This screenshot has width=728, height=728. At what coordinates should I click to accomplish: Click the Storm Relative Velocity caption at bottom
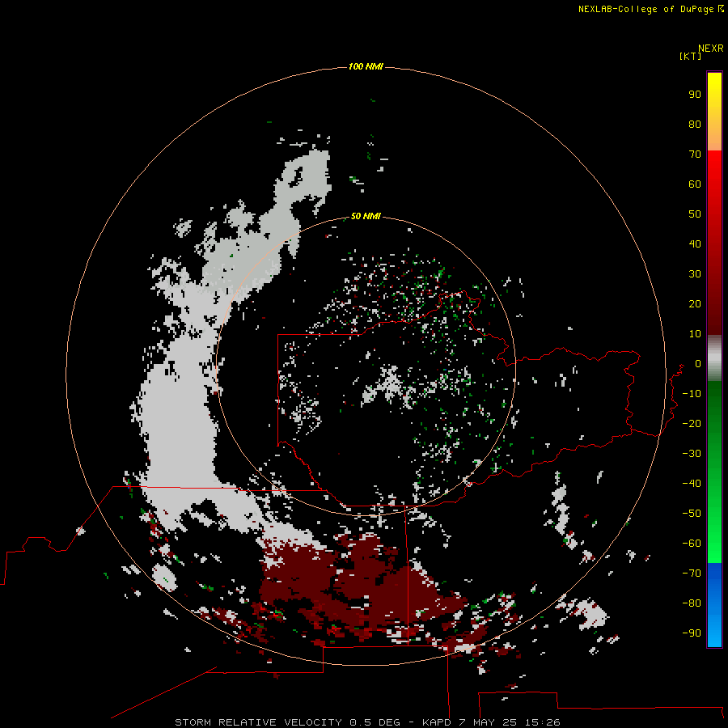pos(367,722)
